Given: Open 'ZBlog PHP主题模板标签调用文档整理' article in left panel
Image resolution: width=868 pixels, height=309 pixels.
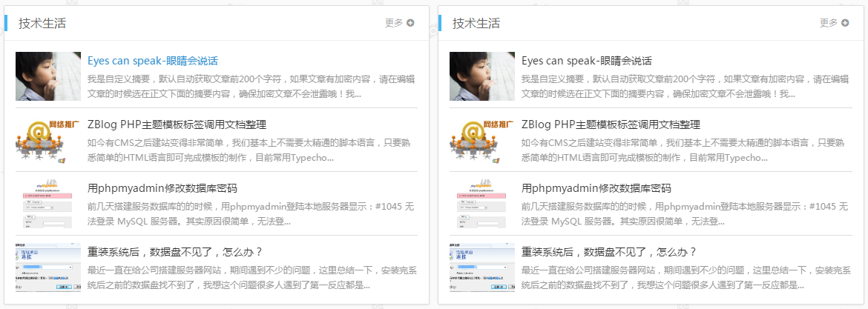Looking at the screenshot, I should pos(177,124).
